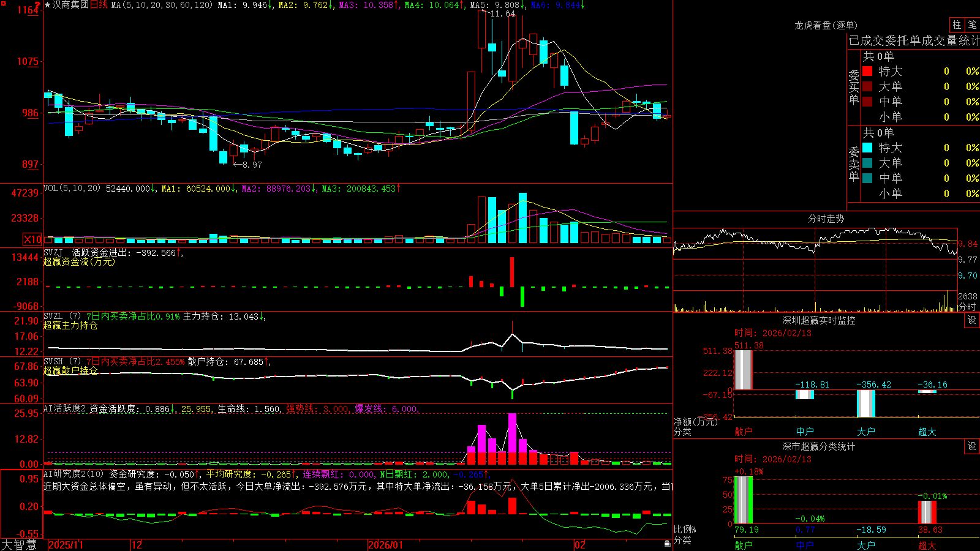Screen dimensions: 980x551
Task: Click the 委卖单 小单 row
Action: click(x=921, y=193)
